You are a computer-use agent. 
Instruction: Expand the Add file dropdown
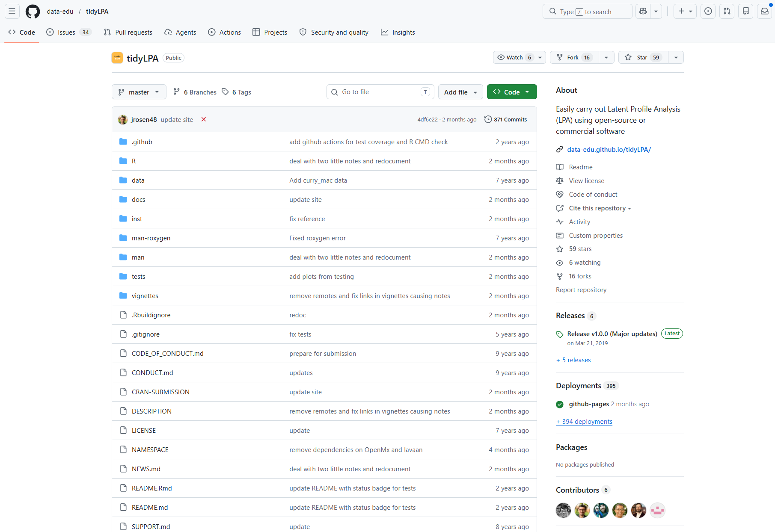[x=460, y=92]
